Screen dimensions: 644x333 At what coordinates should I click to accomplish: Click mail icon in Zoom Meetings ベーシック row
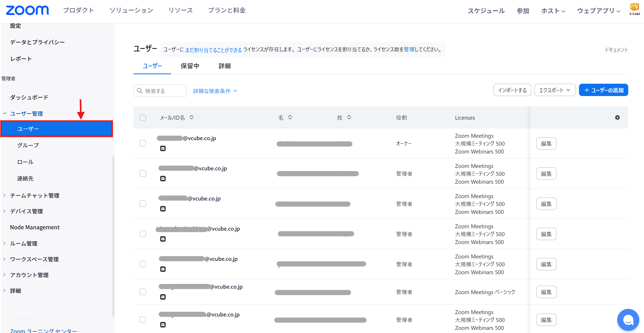coord(163,297)
